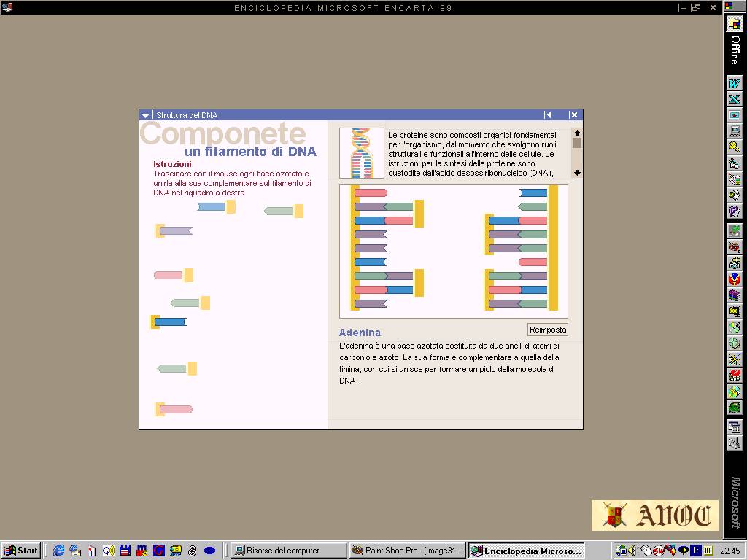Click the Internet Explorer quick launch icon
The width and height of the screenshot is (747, 560).
click(x=58, y=551)
